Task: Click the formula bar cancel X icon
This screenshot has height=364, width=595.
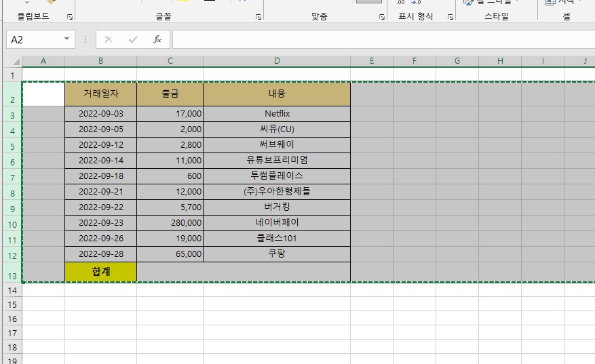Action: [x=108, y=39]
